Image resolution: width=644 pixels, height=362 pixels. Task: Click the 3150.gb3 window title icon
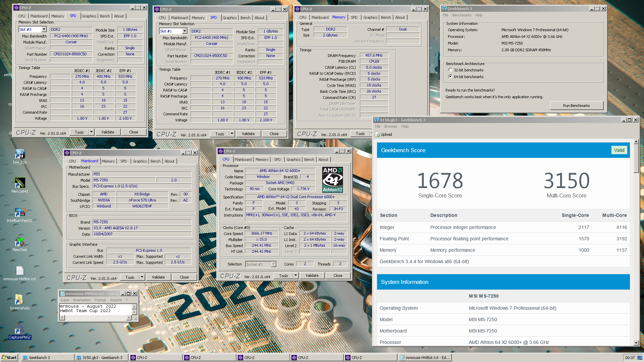pyautogui.click(x=377, y=120)
